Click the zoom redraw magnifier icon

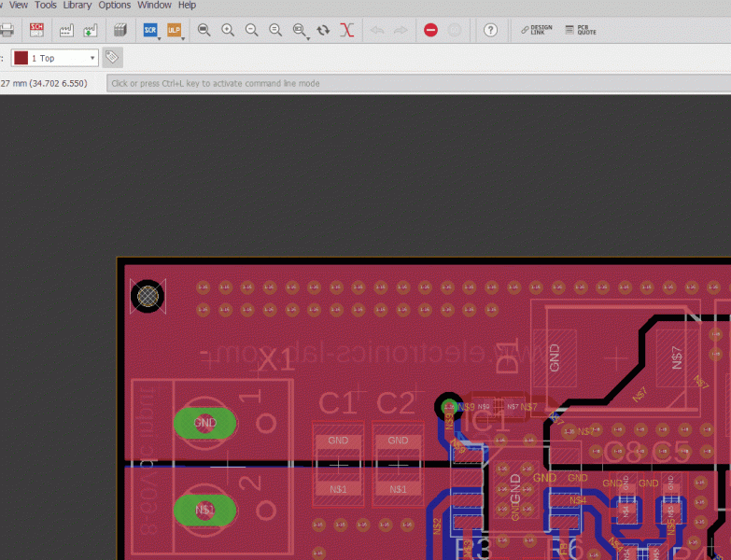tap(275, 30)
